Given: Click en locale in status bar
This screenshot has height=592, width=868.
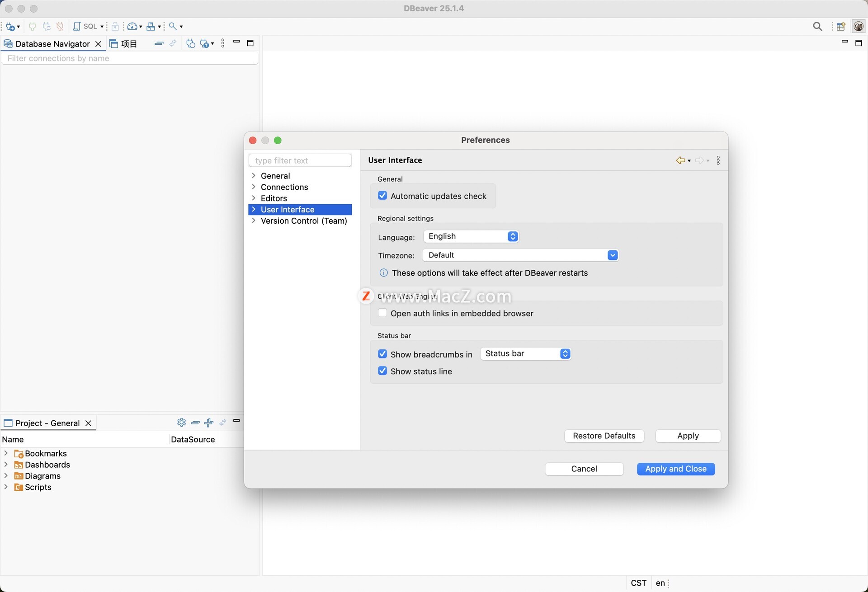Looking at the screenshot, I should 660,583.
